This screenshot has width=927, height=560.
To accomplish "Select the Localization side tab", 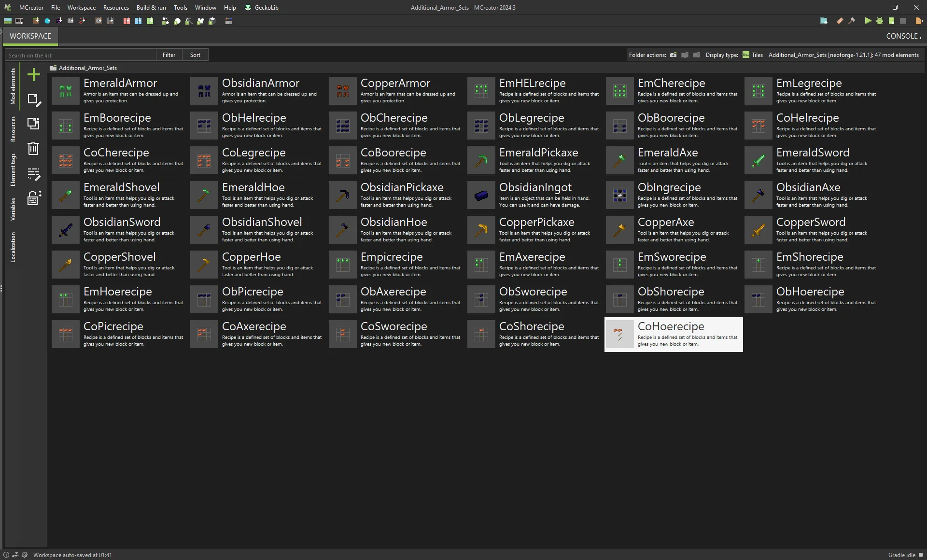I will [x=13, y=247].
